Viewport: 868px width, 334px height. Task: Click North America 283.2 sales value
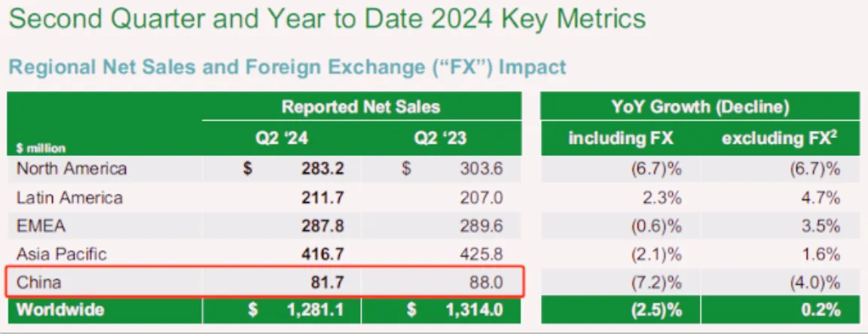coord(322,168)
